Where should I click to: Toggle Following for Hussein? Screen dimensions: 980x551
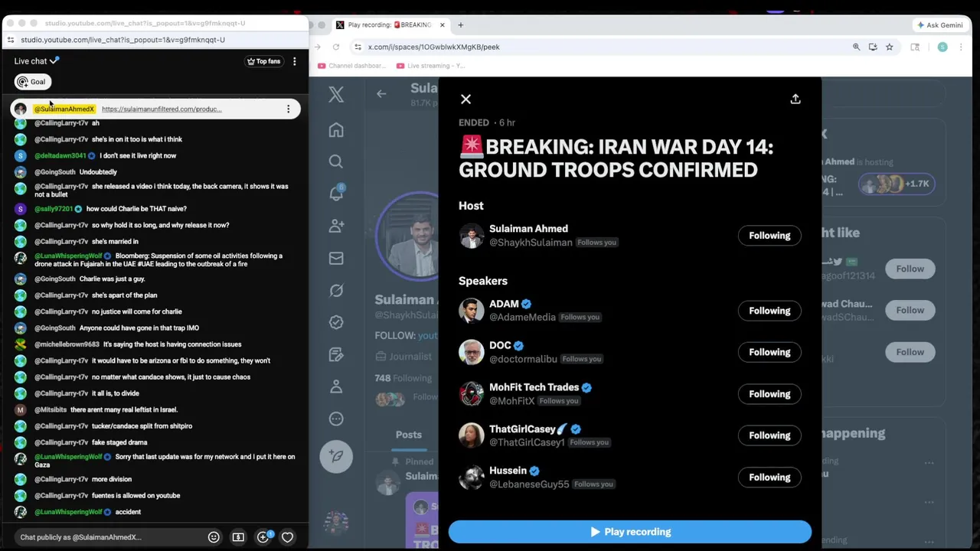[x=769, y=478]
